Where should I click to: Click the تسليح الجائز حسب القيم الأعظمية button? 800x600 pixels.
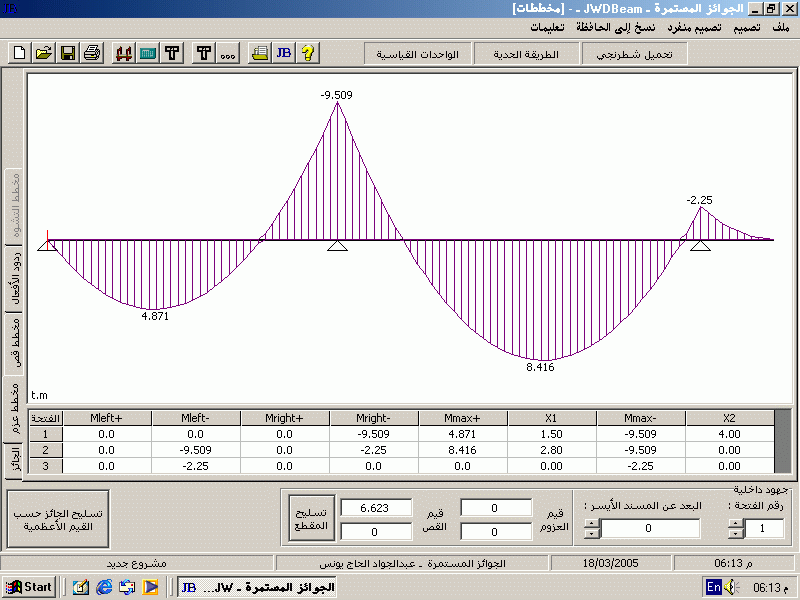click(58, 518)
